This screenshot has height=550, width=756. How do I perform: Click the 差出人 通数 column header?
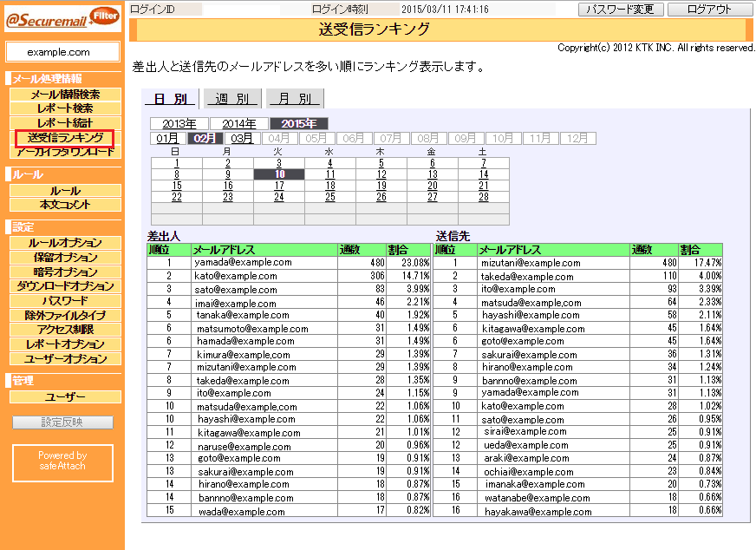(362, 250)
